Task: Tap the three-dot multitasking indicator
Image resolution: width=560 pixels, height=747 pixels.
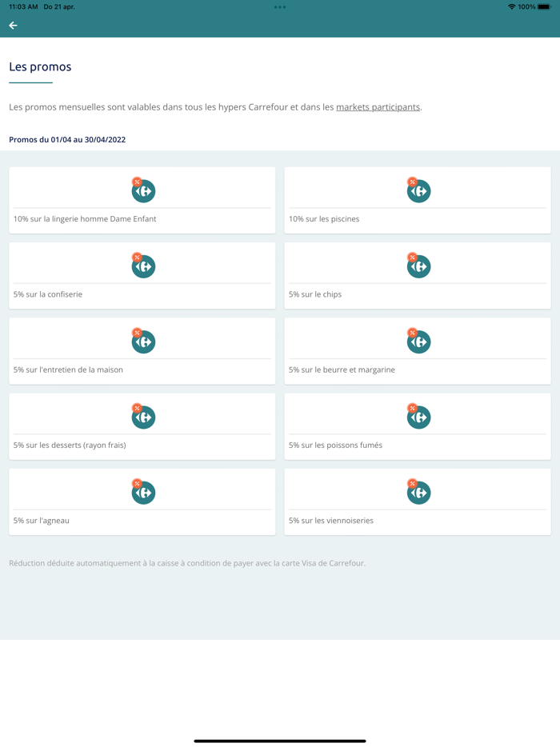Action: (280, 6)
